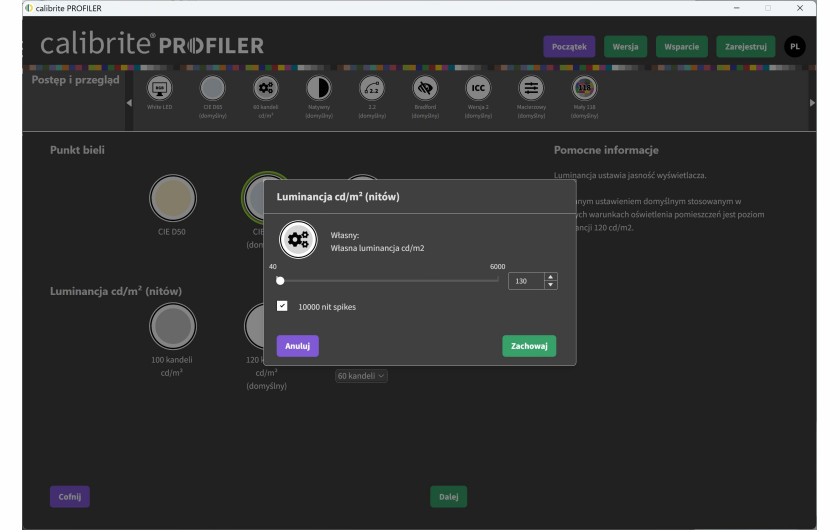The height and width of the screenshot is (530, 840).
Task: Click the "Pomocne informacje" heading
Action: [x=606, y=150]
